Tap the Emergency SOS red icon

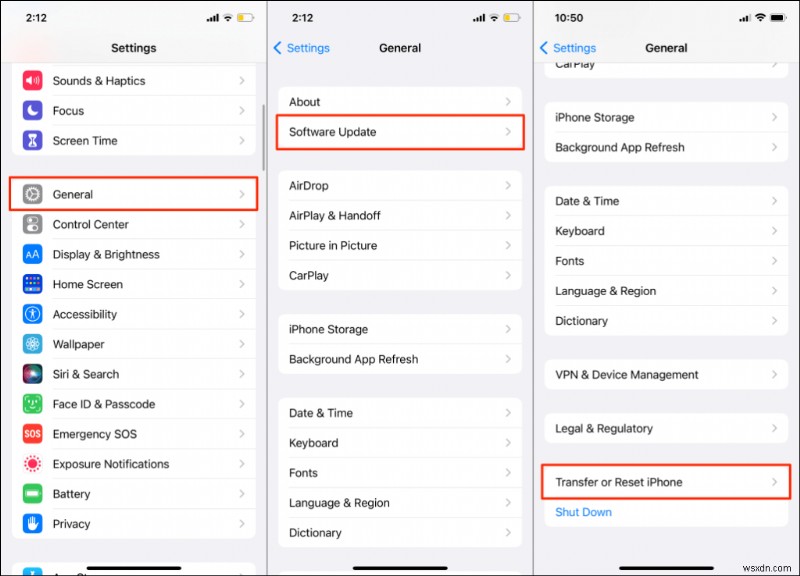32,434
